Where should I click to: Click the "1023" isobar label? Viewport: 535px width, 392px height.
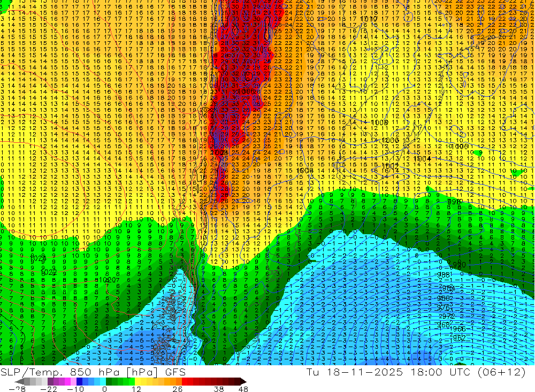pos(49,272)
